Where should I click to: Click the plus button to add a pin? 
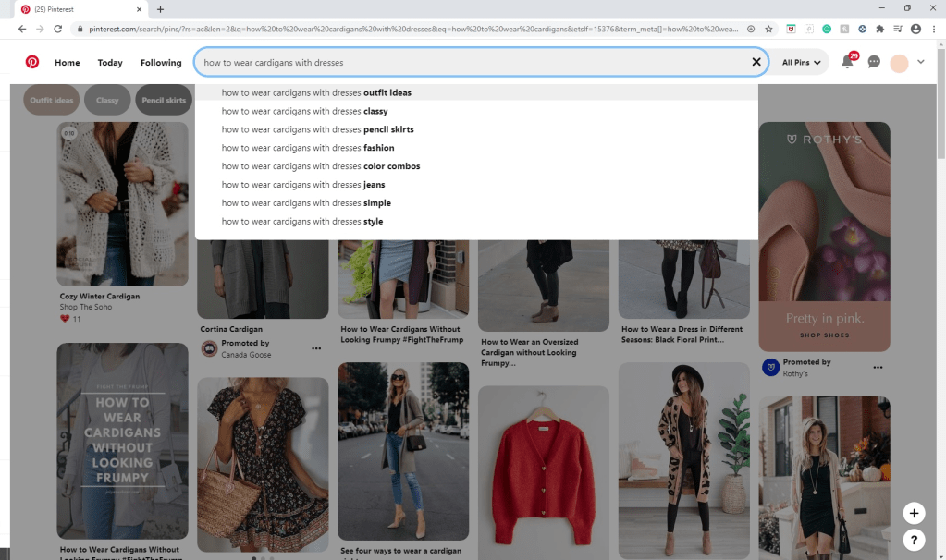tap(913, 513)
